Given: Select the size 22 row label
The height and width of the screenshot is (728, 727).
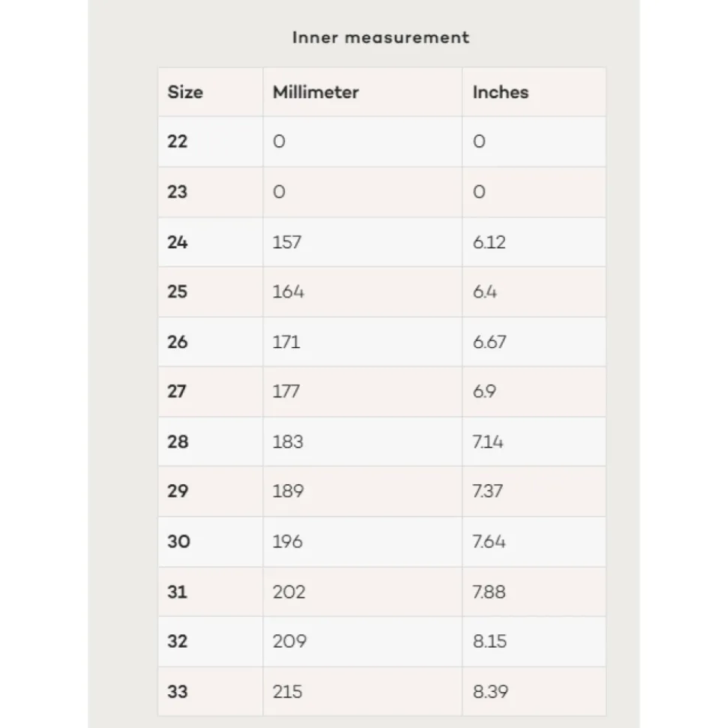Looking at the screenshot, I should click(x=178, y=141).
